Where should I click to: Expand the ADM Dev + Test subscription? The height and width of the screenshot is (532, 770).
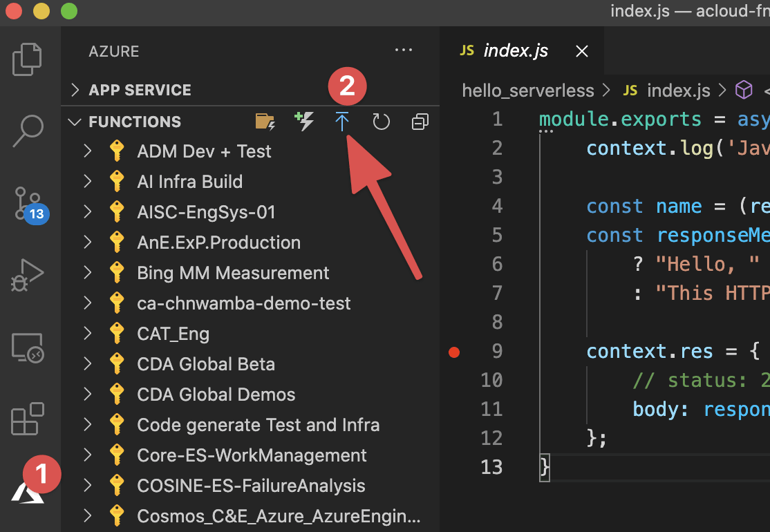(x=88, y=151)
